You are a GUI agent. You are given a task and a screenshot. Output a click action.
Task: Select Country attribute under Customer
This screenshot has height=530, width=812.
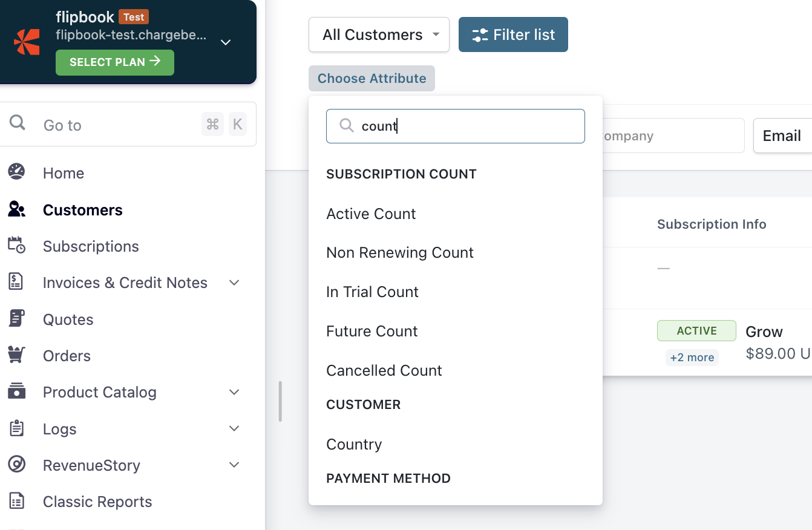(x=354, y=444)
